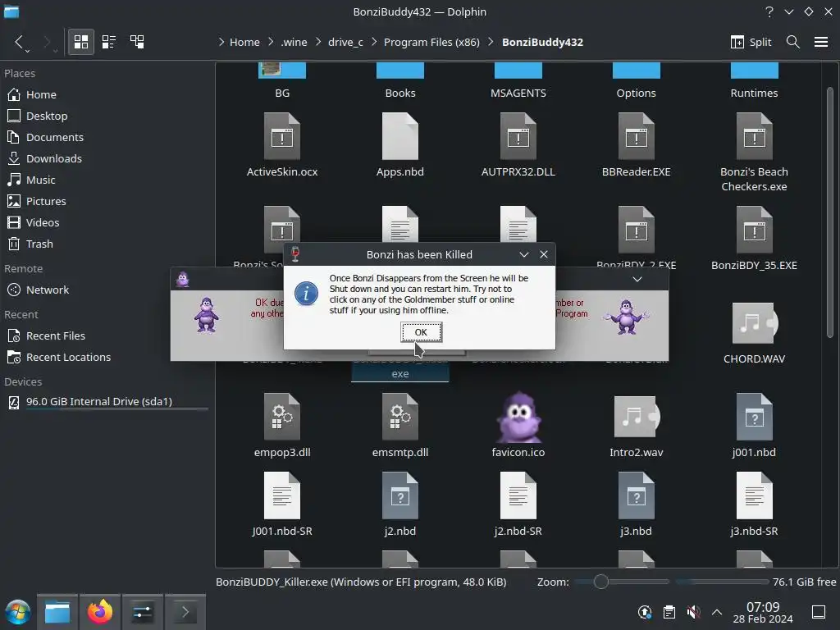Open Firefox from the taskbar
This screenshot has width=840, height=630.
click(99, 612)
